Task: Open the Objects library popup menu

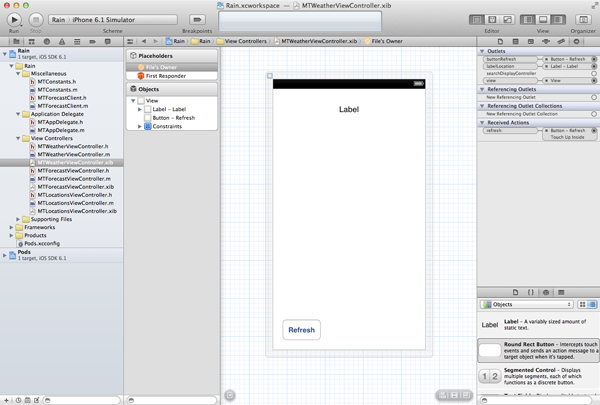Action: point(527,304)
